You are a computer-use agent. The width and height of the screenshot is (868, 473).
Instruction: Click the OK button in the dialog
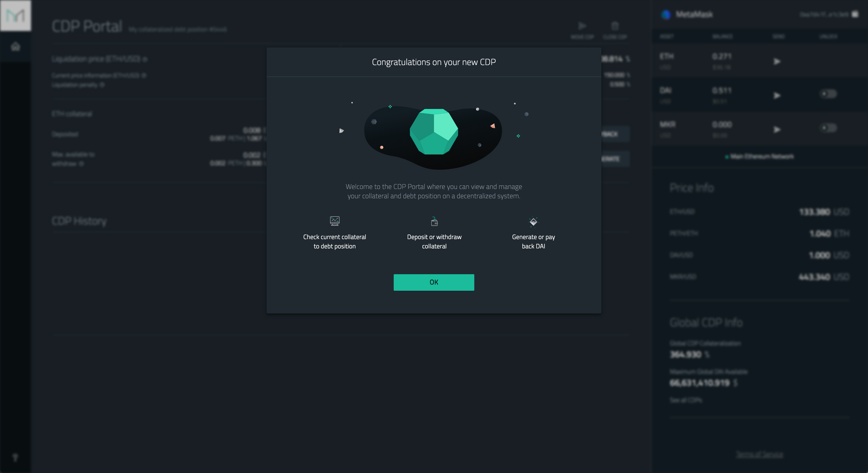(434, 282)
